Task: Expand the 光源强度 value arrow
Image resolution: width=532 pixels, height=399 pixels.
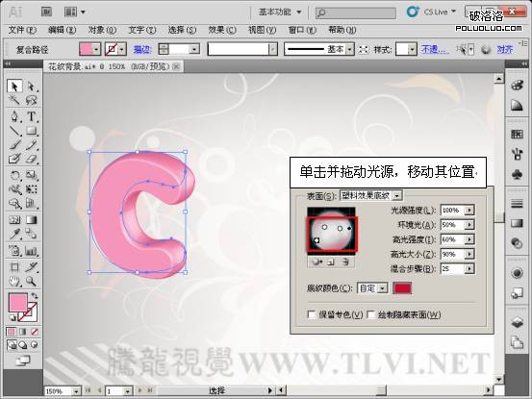Action: pyautogui.click(x=469, y=211)
